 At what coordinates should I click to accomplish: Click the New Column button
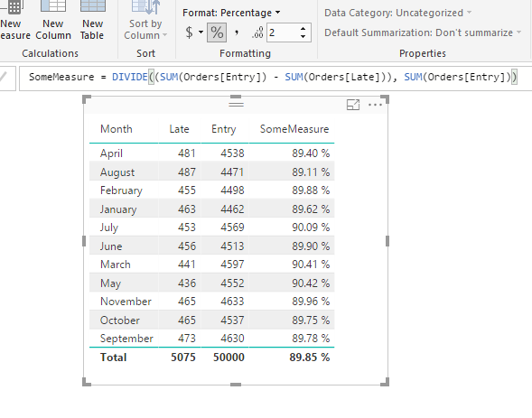[x=53, y=21]
